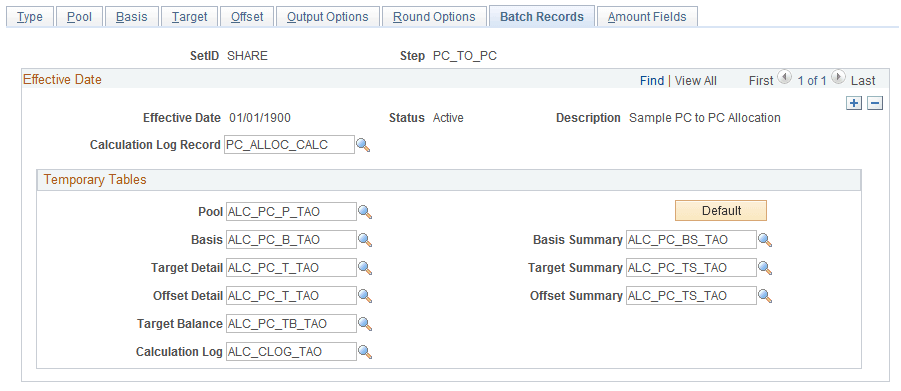This screenshot has height=391, width=901.
Task: Click the Target Detail input field
Action: (291, 268)
